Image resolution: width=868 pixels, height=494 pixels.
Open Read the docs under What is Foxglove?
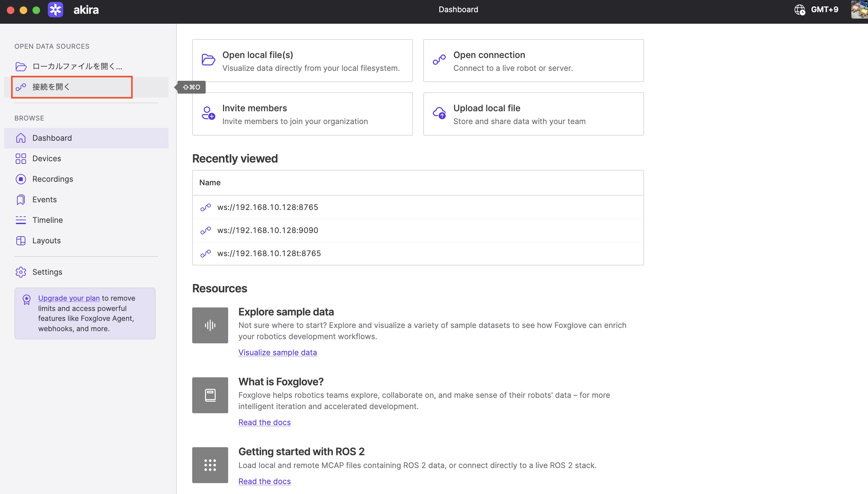pyautogui.click(x=264, y=423)
